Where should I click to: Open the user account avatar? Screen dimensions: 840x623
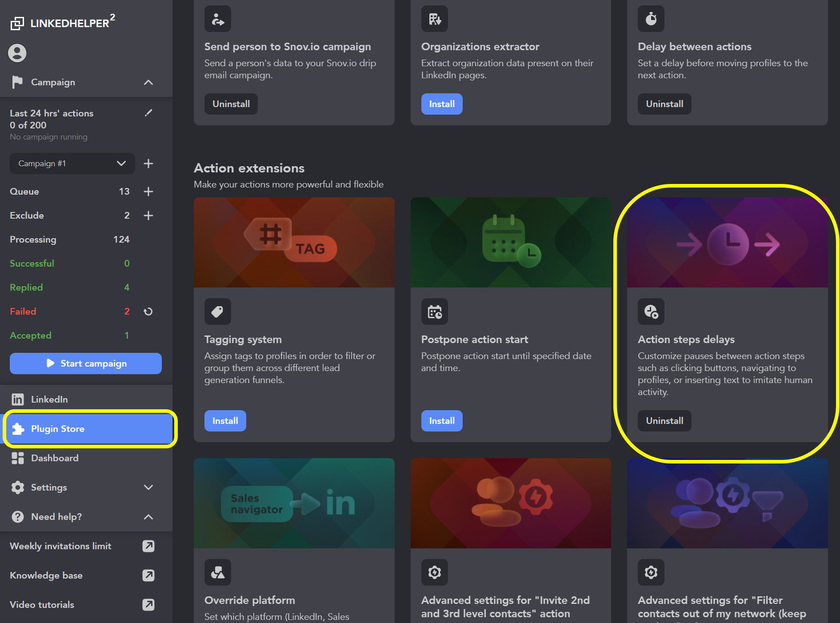[x=17, y=53]
